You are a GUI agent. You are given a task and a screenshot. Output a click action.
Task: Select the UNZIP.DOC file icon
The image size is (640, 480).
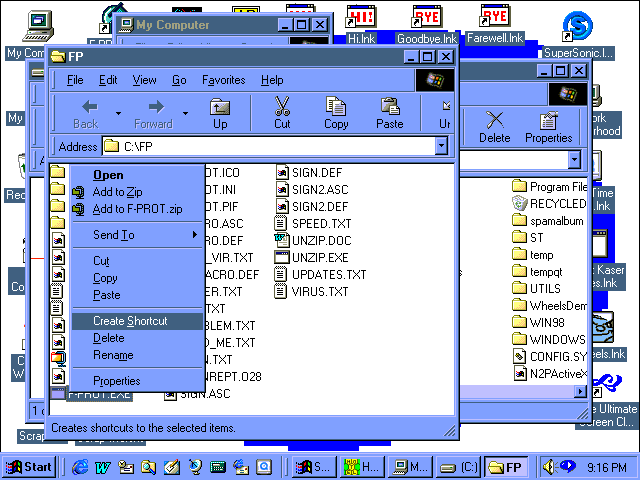pos(281,240)
